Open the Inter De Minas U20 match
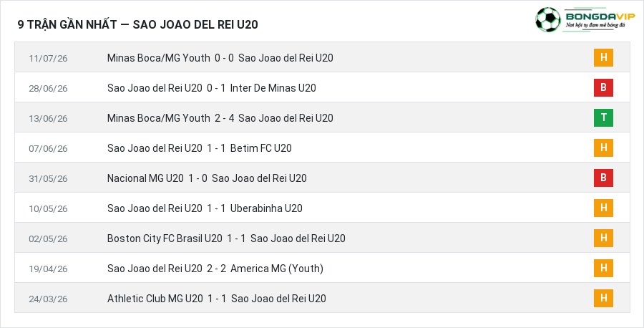This screenshot has width=644, height=328. 322,87
